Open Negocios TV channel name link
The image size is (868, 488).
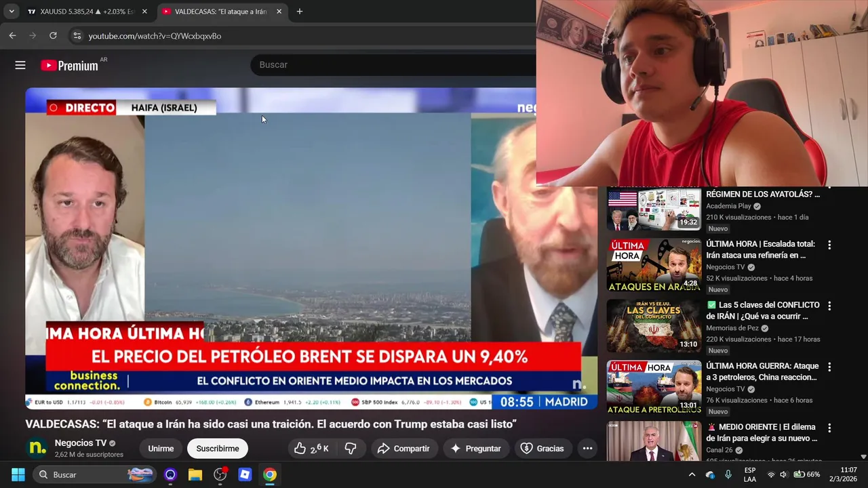[81, 443]
